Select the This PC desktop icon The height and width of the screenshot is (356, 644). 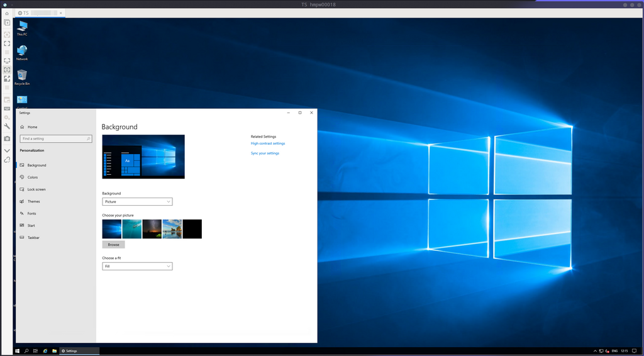pyautogui.click(x=22, y=28)
